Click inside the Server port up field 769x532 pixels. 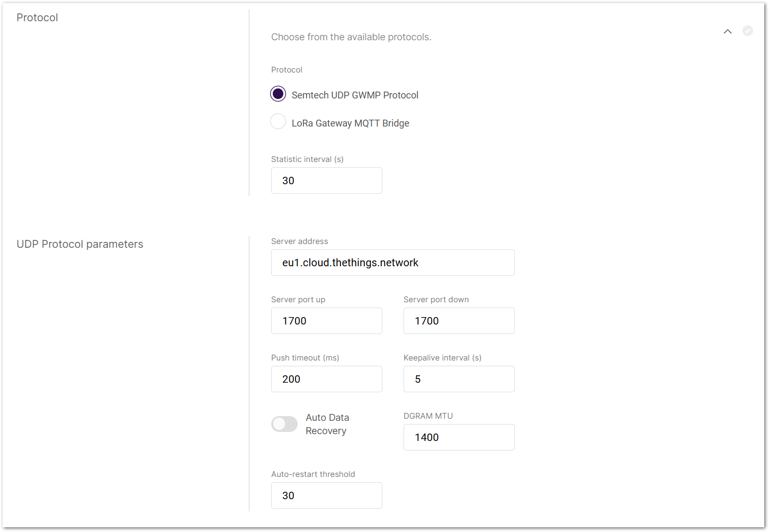click(x=326, y=321)
